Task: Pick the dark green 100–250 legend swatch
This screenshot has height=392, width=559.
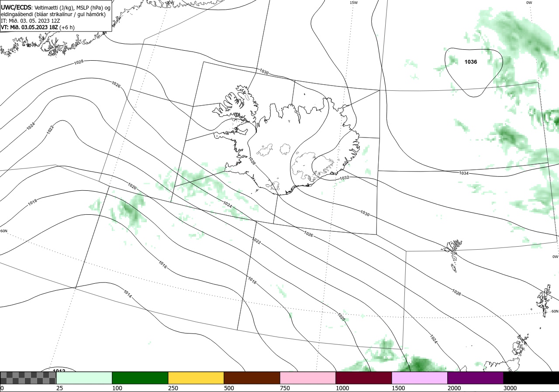Action: [x=140, y=378]
